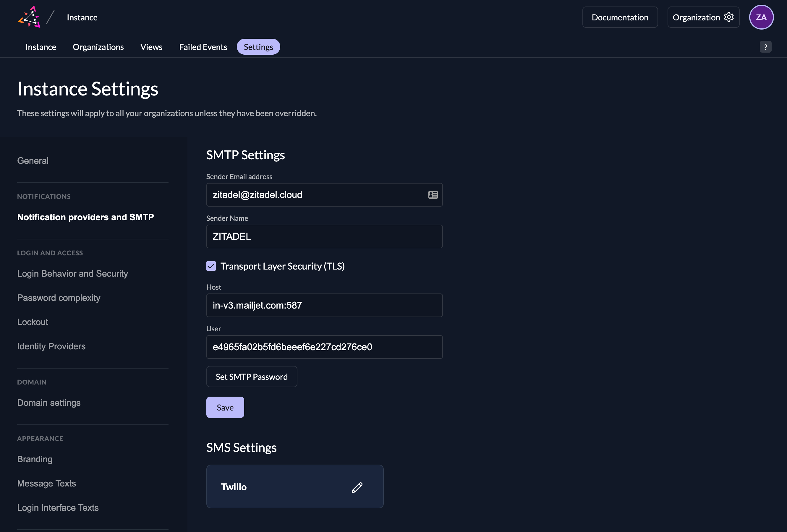The image size is (787, 532).
Task: Save the SMTP settings
Action: (x=225, y=407)
